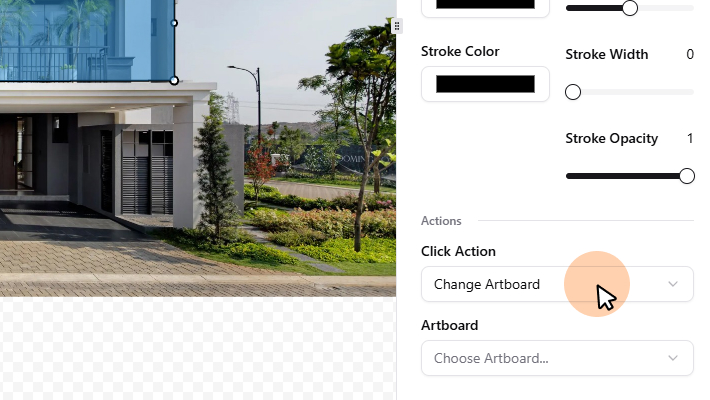Grab the bottom-right corner handle of the blue selection

175,80
